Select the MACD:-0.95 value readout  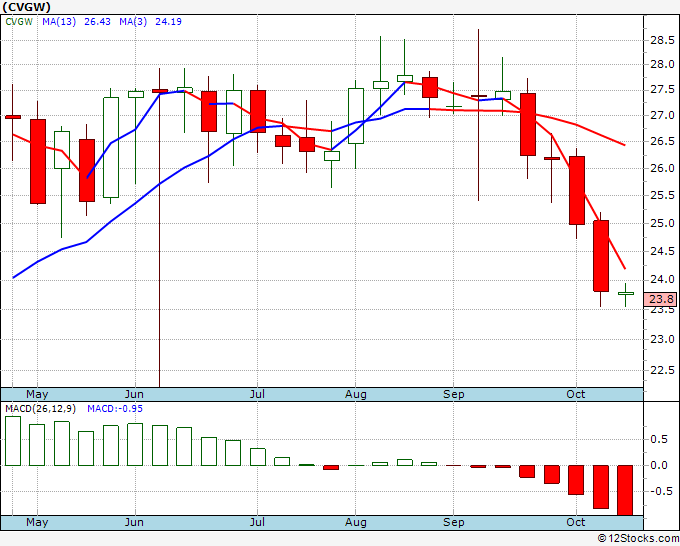tap(115, 409)
